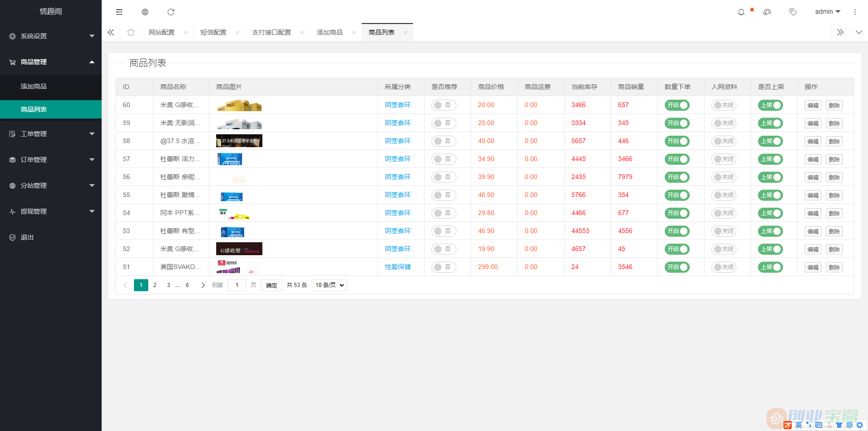The width and height of the screenshot is (868, 431).
Task: Click the tag icon in the header
Action: point(793,12)
